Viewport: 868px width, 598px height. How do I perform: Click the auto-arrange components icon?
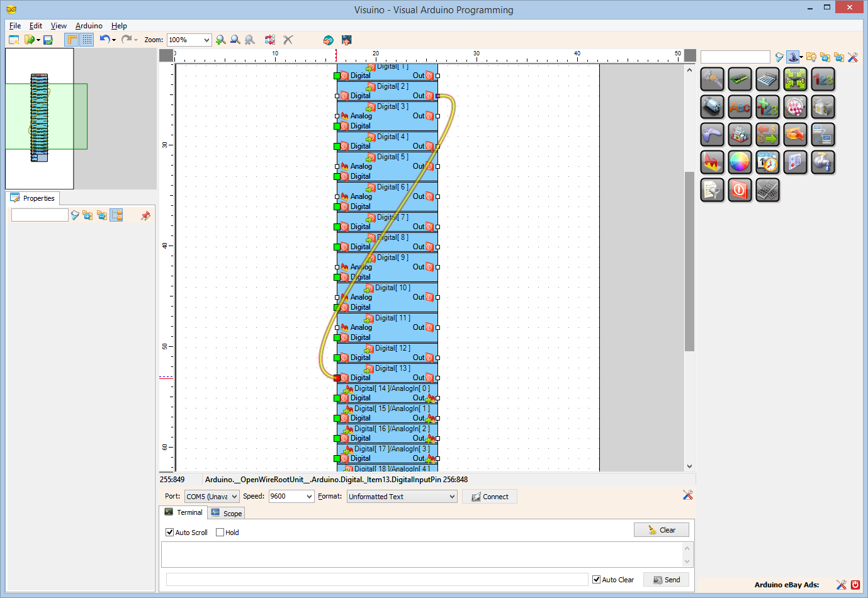point(270,40)
